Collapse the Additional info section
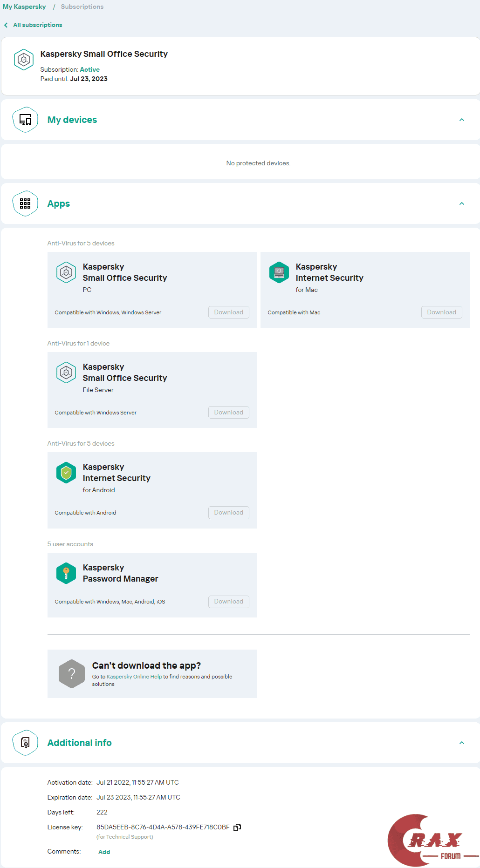The image size is (480, 868). click(x=462, y=743)
